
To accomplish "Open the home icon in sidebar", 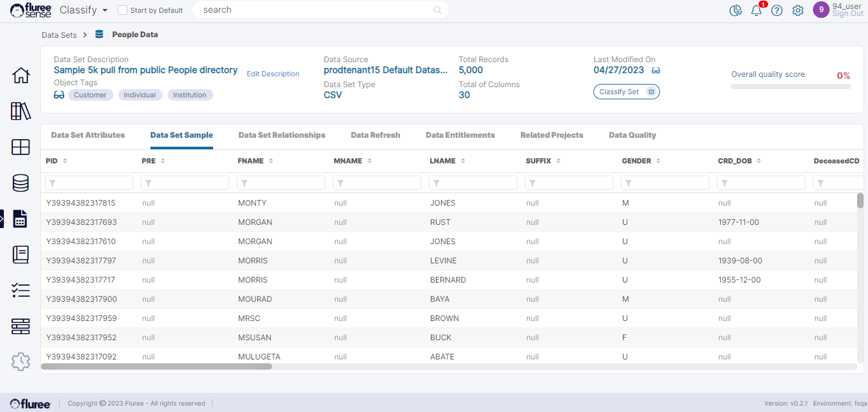I will coord(20,76).
